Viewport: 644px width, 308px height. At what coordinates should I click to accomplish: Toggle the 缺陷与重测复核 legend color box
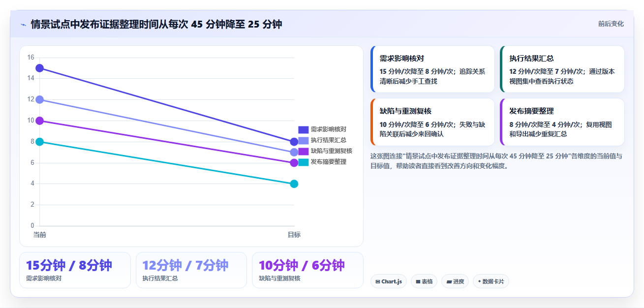click(304, 151)
